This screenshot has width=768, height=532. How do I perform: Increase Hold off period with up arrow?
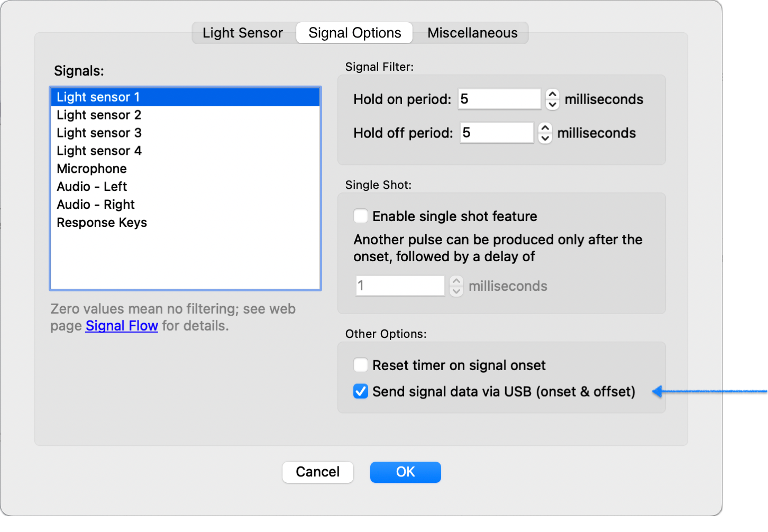click(545, 128)
